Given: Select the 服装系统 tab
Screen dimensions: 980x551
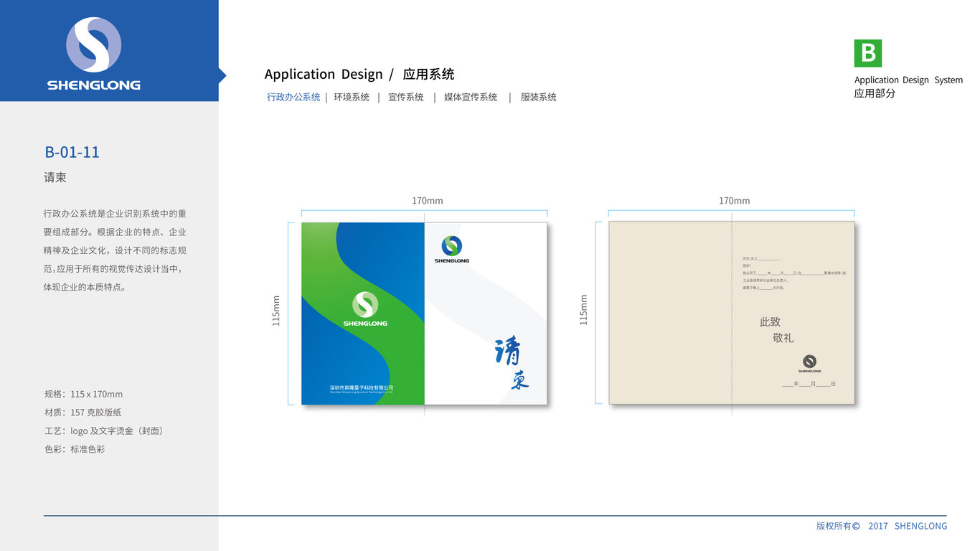Looking at the screenshot, I should [539, 97].
